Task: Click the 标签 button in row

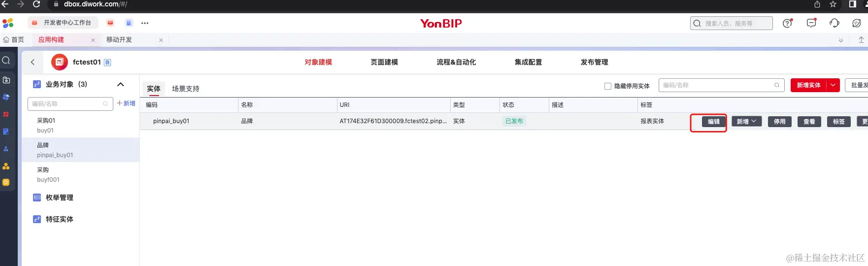Action: (839, 122)
